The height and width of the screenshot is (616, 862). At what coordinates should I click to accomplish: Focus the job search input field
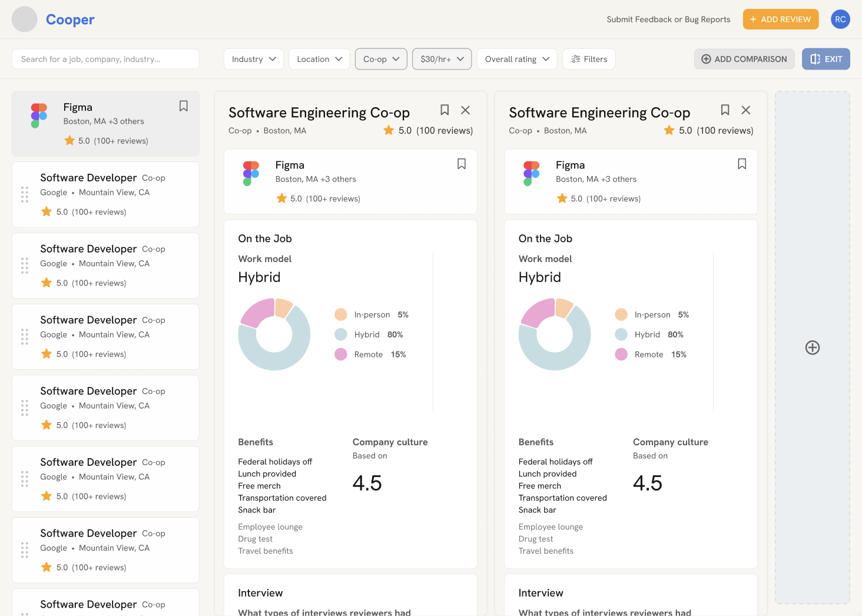105,59
